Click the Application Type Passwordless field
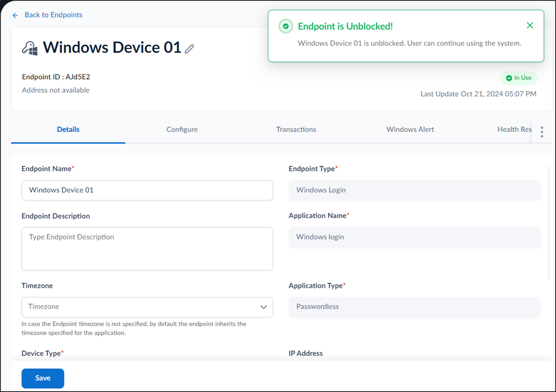This screenshot has width=556, height=392. coord(415,307)
